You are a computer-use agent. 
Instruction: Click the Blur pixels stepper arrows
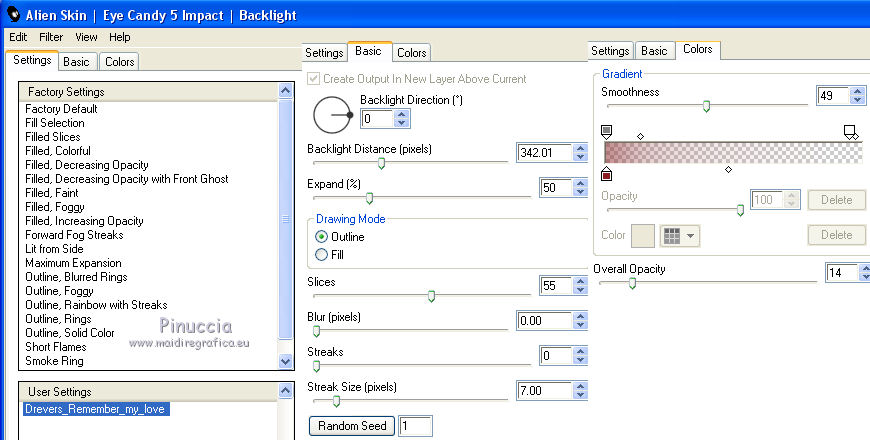pyautogui.click(x=580, y=321)
